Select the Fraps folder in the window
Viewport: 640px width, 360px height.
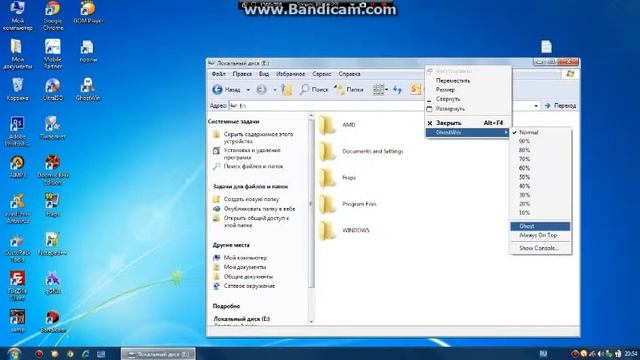[x=338, y=178]
